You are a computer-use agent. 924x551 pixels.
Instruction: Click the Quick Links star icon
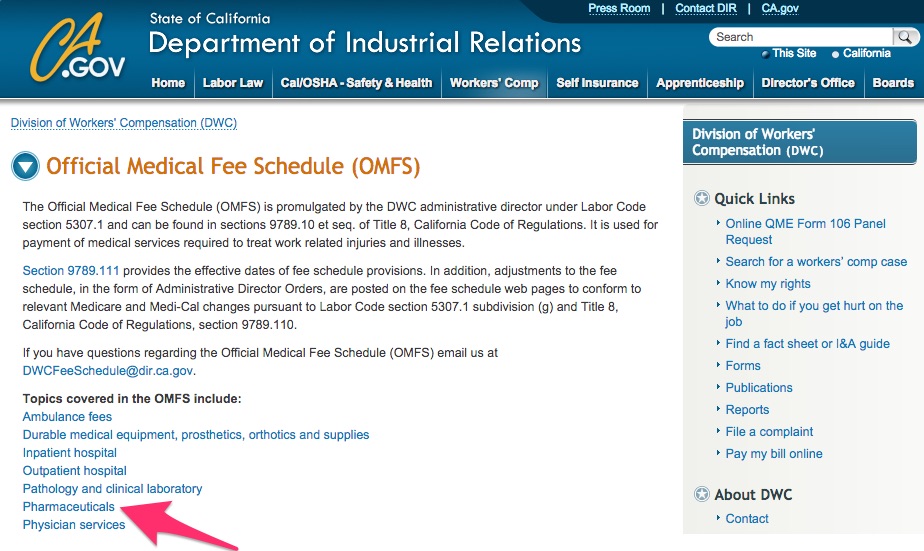[701, 199]
